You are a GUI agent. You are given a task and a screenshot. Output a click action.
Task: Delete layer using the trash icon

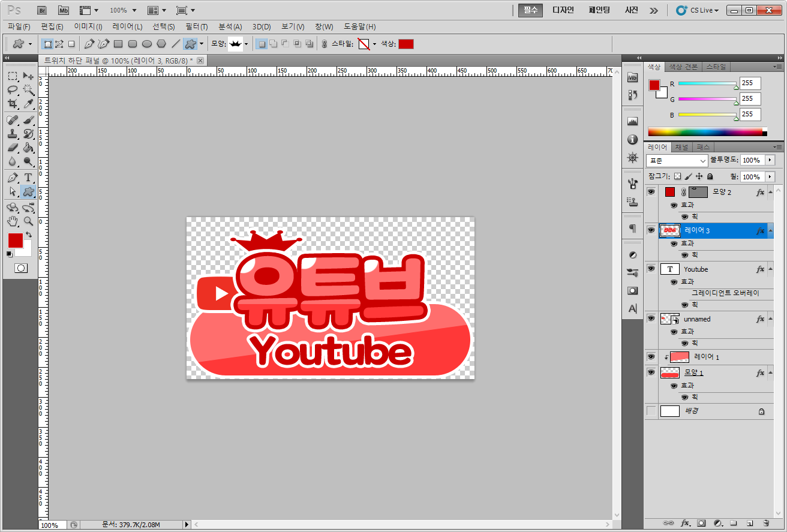[x=766, y=523]
